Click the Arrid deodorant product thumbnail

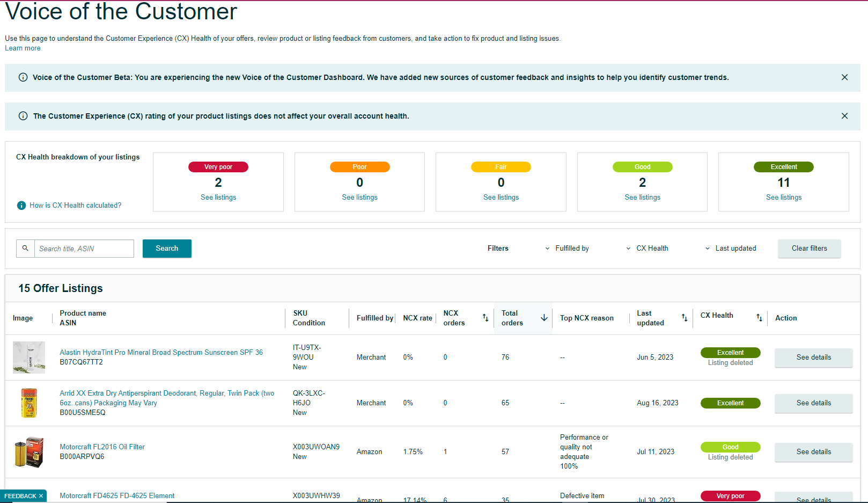point(29,403)
